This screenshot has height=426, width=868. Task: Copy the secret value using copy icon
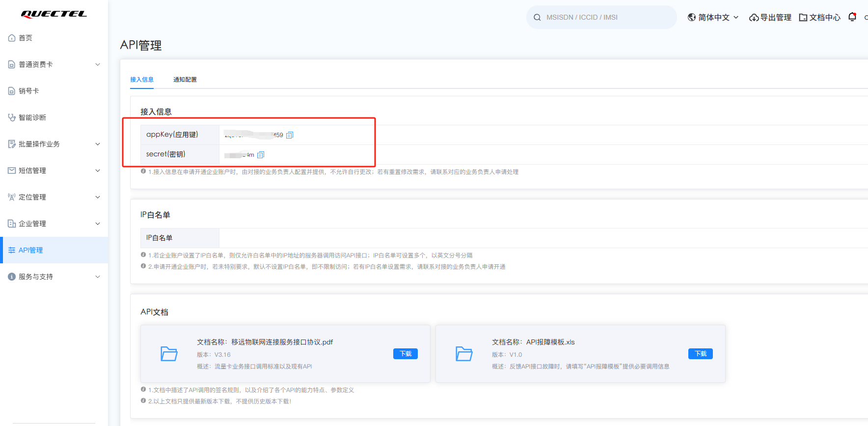(261, 155)
